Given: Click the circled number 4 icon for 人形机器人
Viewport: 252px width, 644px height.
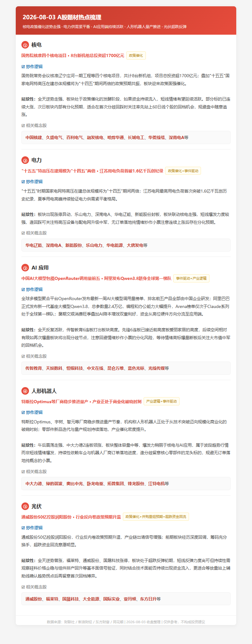Looking at the screenshot, I should tap(25, 391).
